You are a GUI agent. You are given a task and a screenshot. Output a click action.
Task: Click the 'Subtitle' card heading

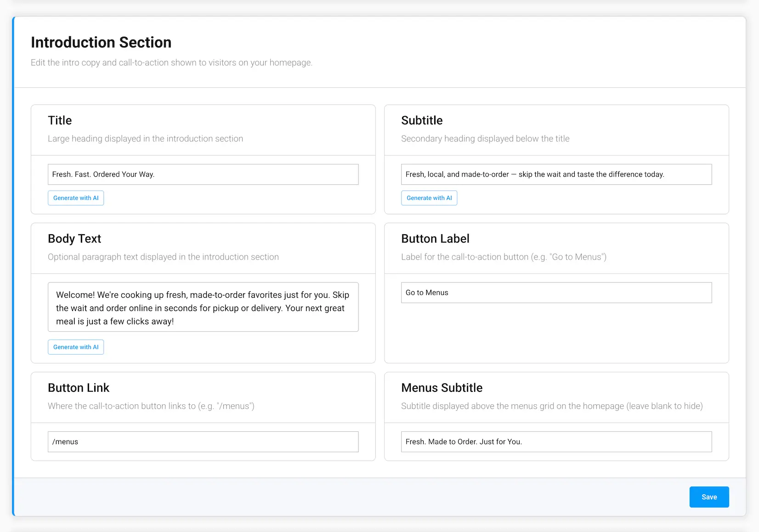pos(422,120)
